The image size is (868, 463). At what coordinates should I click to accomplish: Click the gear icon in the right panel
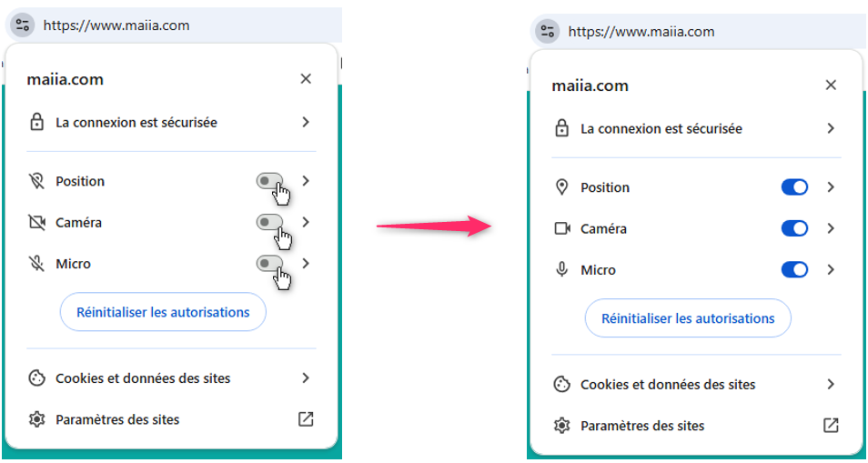tap(561, 426)
